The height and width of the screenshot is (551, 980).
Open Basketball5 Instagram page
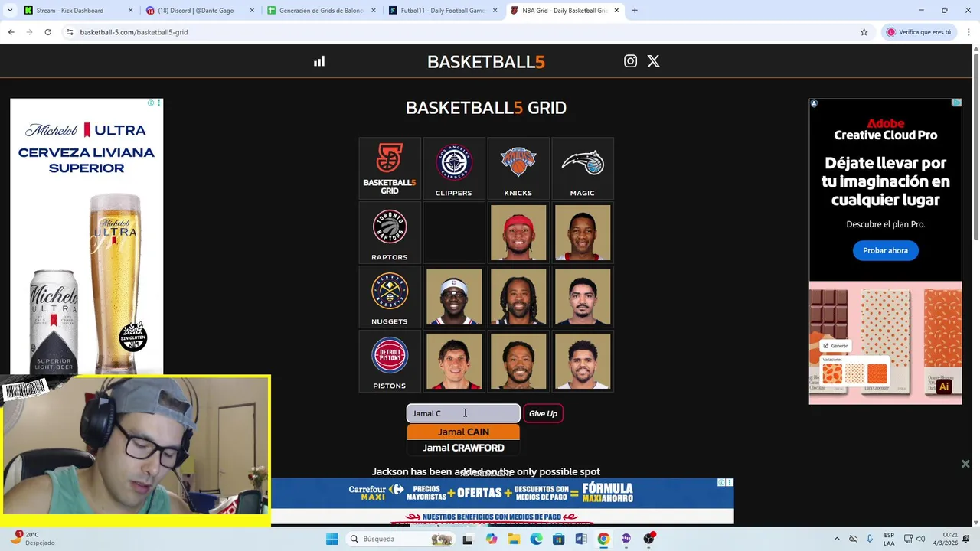[630, 61]
